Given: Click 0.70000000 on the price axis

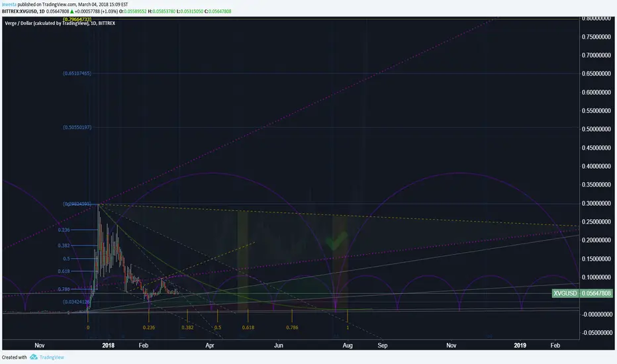Looking at the screenshot, I should 596,56.
